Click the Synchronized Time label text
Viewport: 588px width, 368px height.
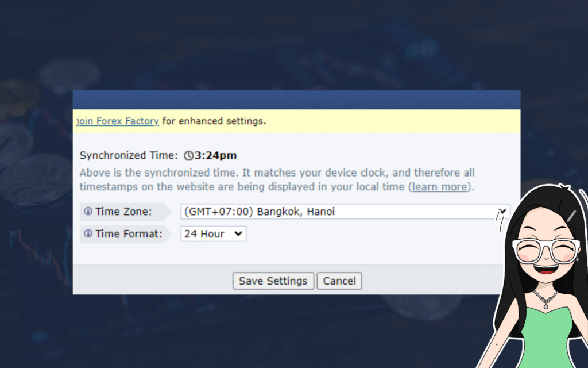(129, 155)
